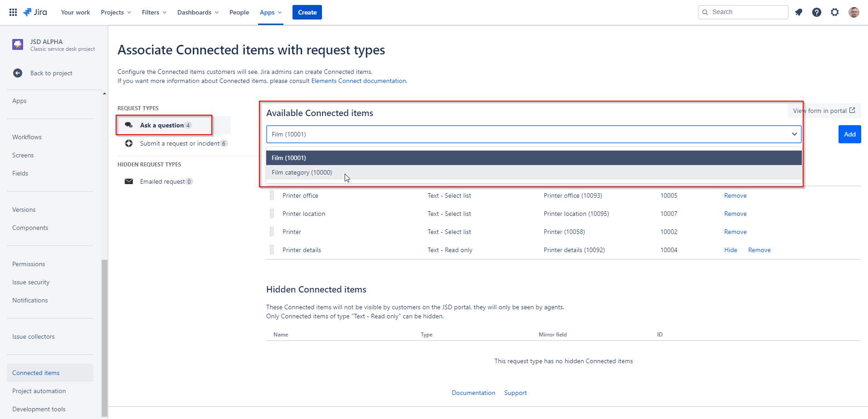
Task: Expand the Filters dropdown menu
Action: 154,12
